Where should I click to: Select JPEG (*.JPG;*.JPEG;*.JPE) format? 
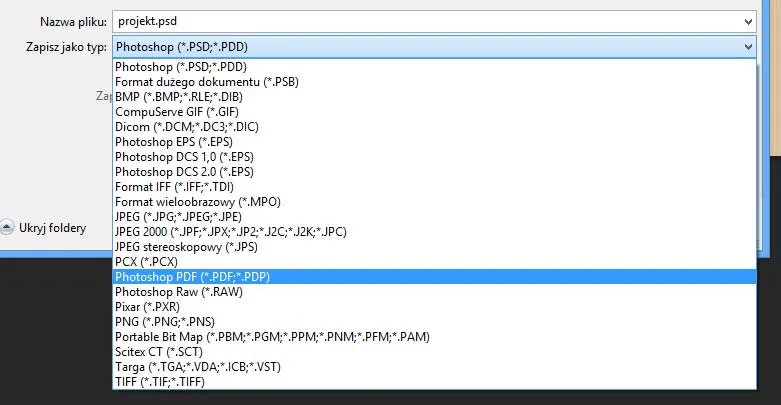(434, 217)
